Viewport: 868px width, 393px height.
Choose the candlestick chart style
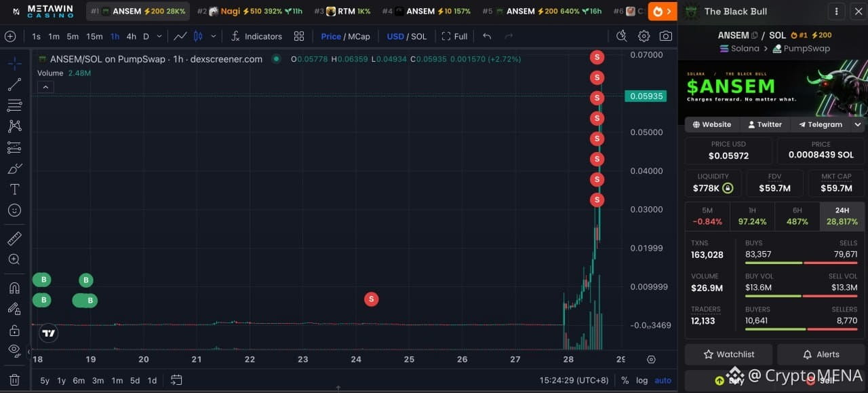click(199, 36)
